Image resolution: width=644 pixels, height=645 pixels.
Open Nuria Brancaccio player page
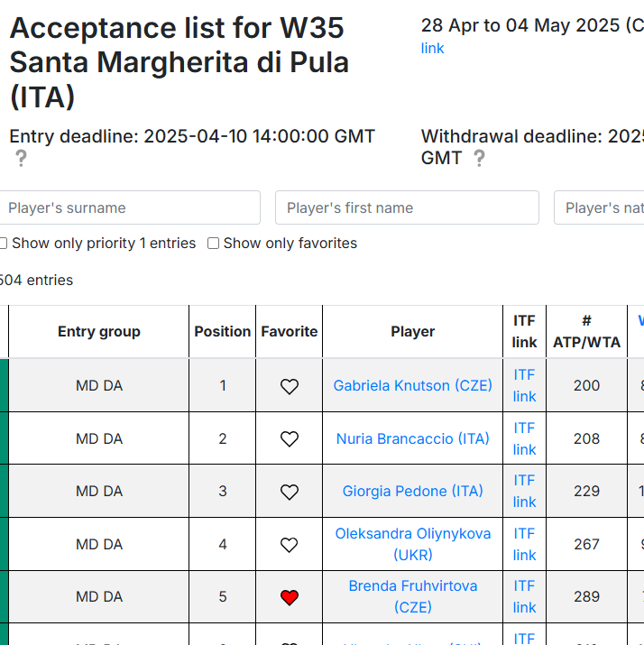(412, 438)
